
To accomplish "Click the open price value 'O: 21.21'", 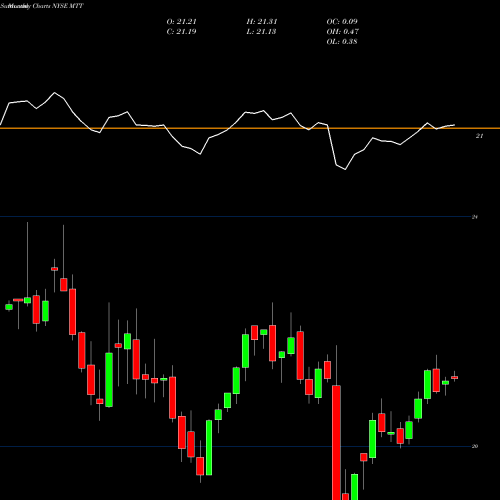I will tap(182, 22).
